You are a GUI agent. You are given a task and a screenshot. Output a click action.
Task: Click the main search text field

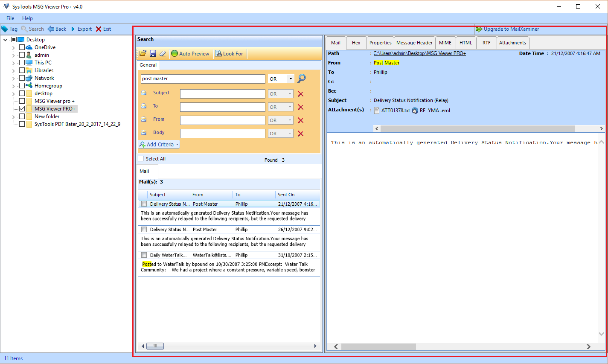tap(203, 79)
